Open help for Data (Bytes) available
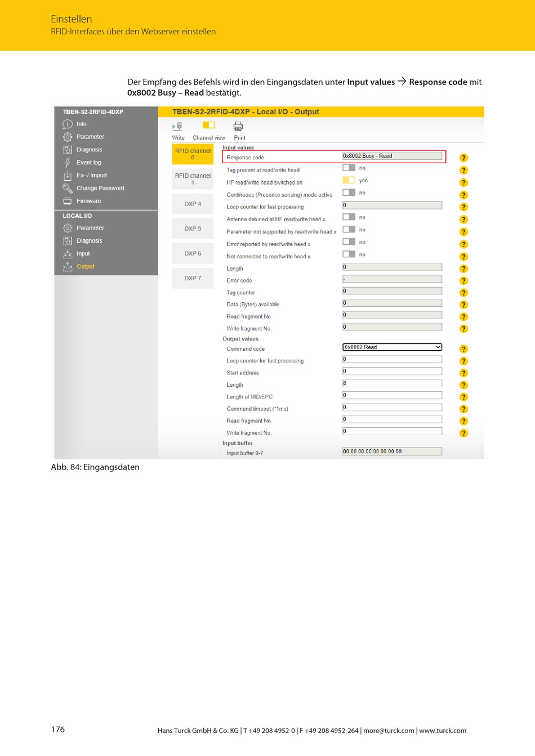Image resolution: width=535 pixels, height=756 pixels. [x=463, y=305]
